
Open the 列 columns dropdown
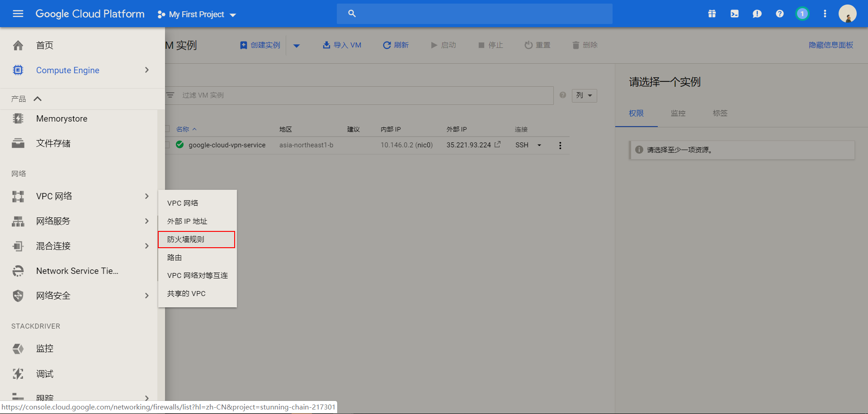pos(585,95)
